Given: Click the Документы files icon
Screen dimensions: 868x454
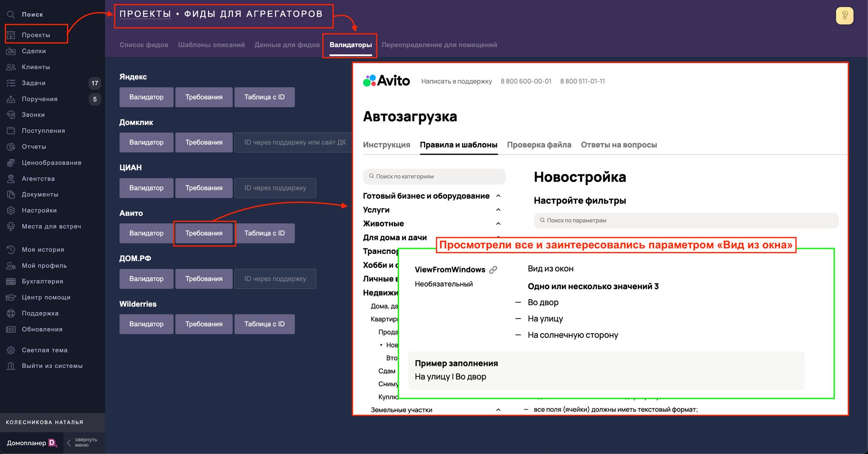Looking at the screenshot, I should point(11,195).
